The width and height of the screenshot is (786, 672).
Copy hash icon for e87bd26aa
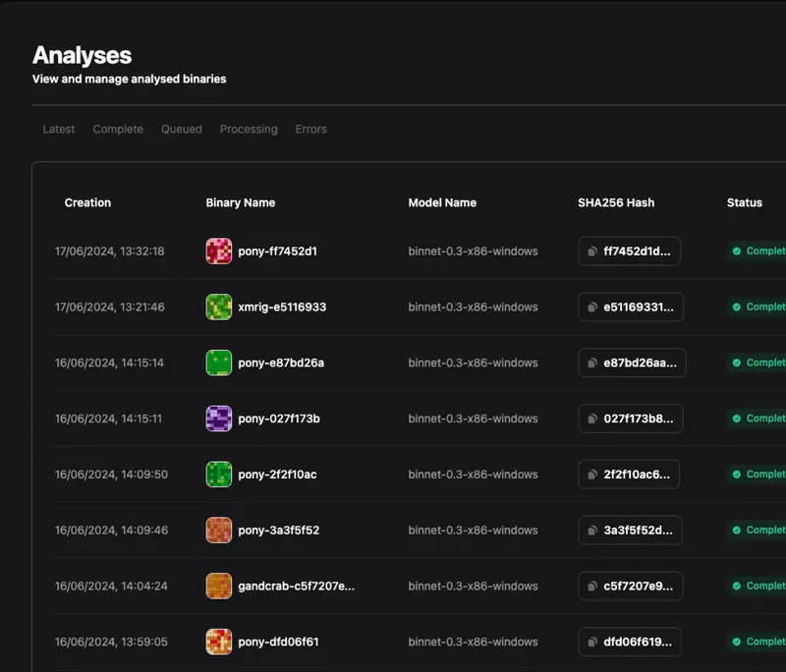coord(592,363)
